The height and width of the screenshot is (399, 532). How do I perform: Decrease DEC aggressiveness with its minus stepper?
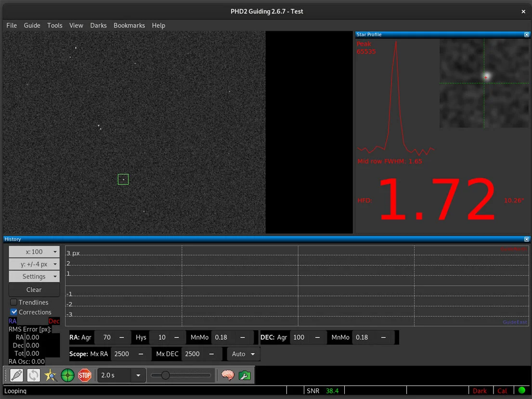(x=318, y=337)
